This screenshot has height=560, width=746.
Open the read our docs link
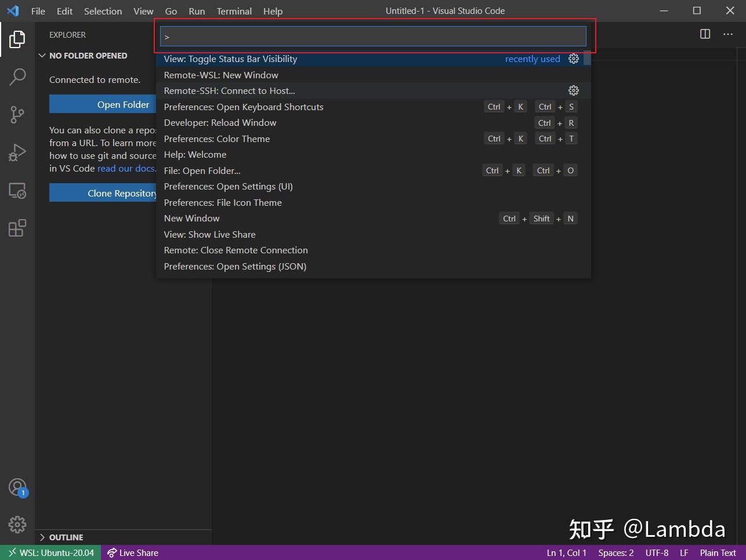point(126,168)
